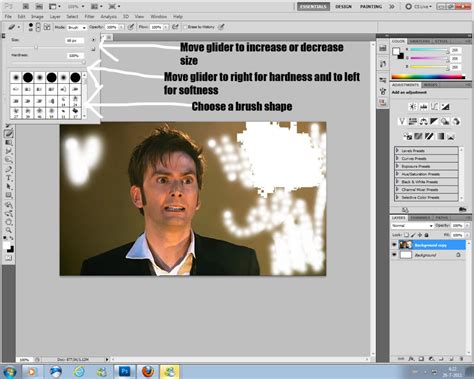Click the brush Size value field
The height and width of the screenshot is (379, 474).
pyautogui.click(x=74, y=40)
